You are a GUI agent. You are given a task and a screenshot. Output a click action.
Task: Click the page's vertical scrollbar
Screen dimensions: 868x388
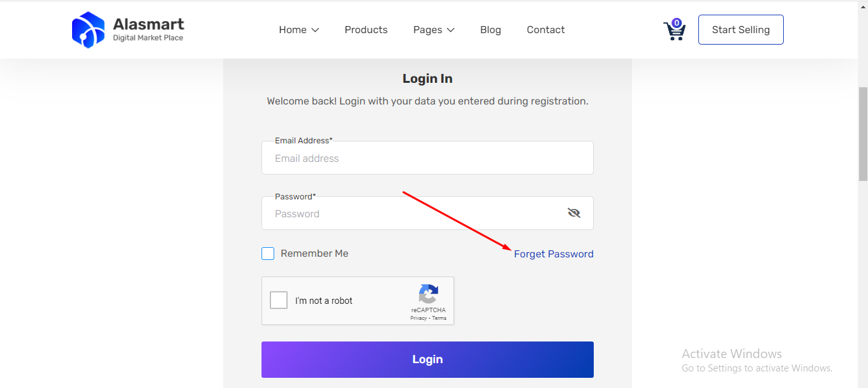click(x=863, y=134)
